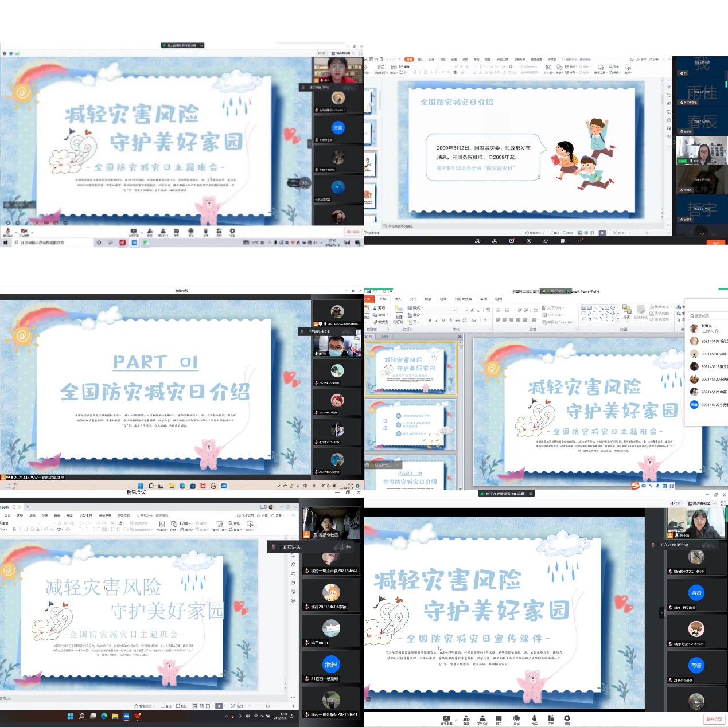The image size is (728, 727).
Task: Start recording with the record icon
Action: coord(516,718)
